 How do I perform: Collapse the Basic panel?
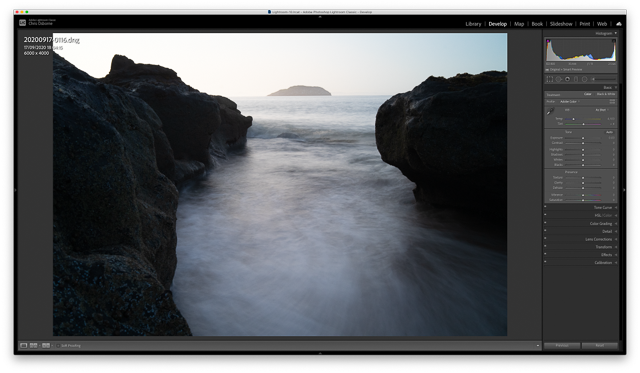pyautogui.click(x=616, y=88)
